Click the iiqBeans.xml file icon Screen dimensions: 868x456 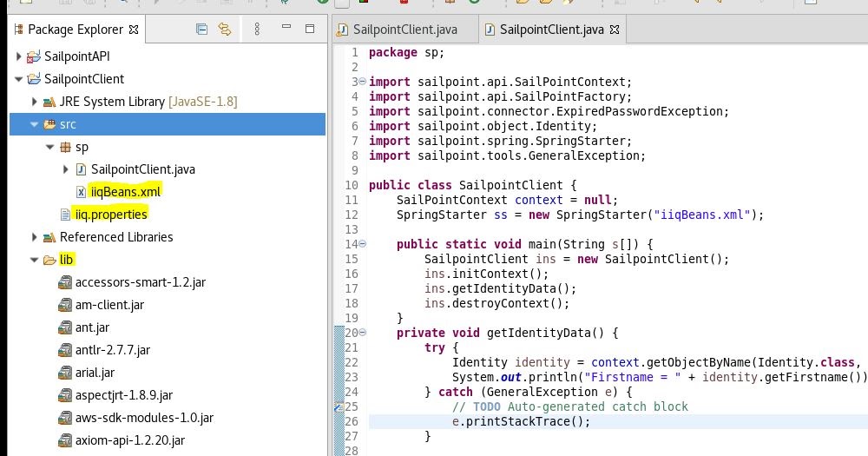81,192
